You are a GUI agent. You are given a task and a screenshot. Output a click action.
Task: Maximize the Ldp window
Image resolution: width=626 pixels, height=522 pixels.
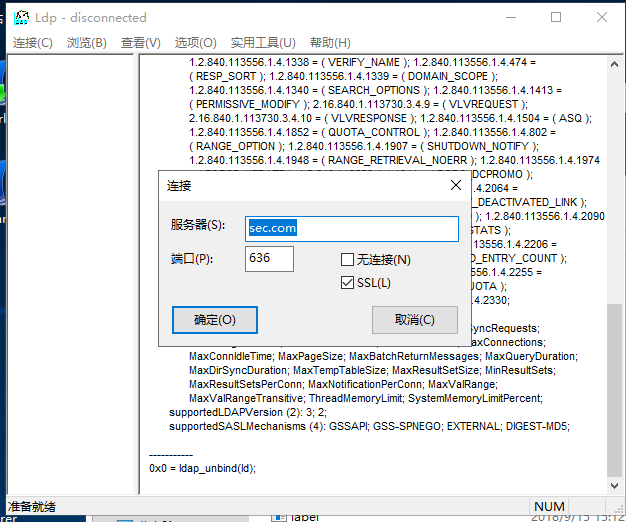[x=556, y=17]
